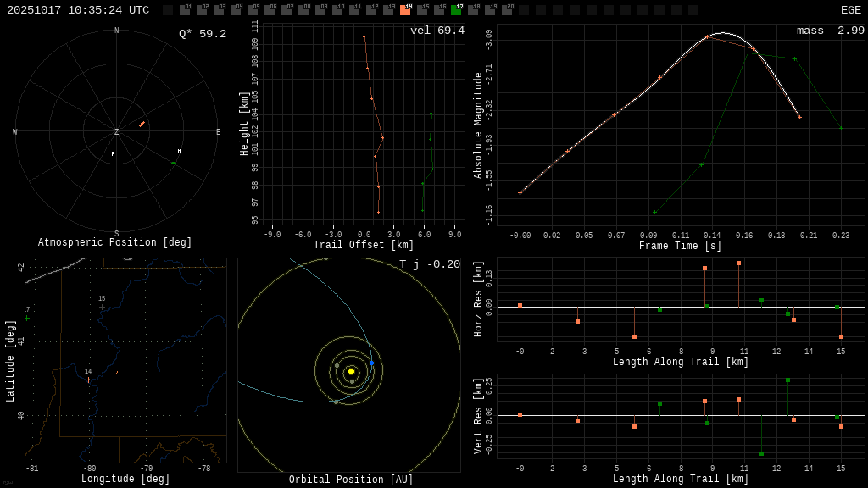Click the T_j -0.20 Tisserand value
The height and width of the screenshot is (488, 868).
(x=429, y=264)
